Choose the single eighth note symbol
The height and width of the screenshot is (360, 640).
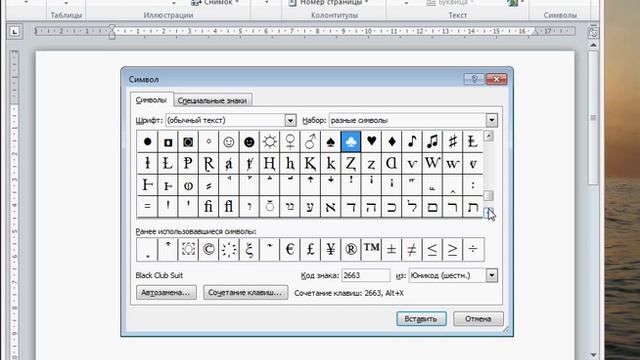point(412,142)
